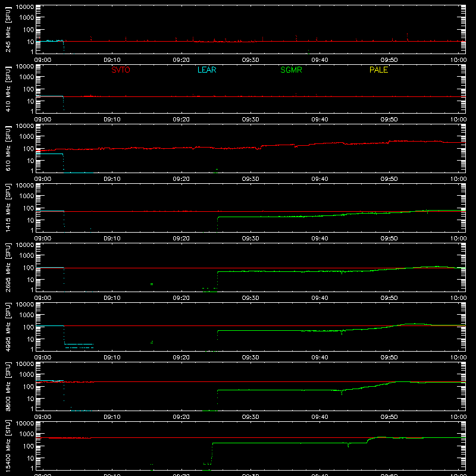Screen dimensions: 476x476
Task: Click the cyan LEAR legend label
Action: coord(206,70)
